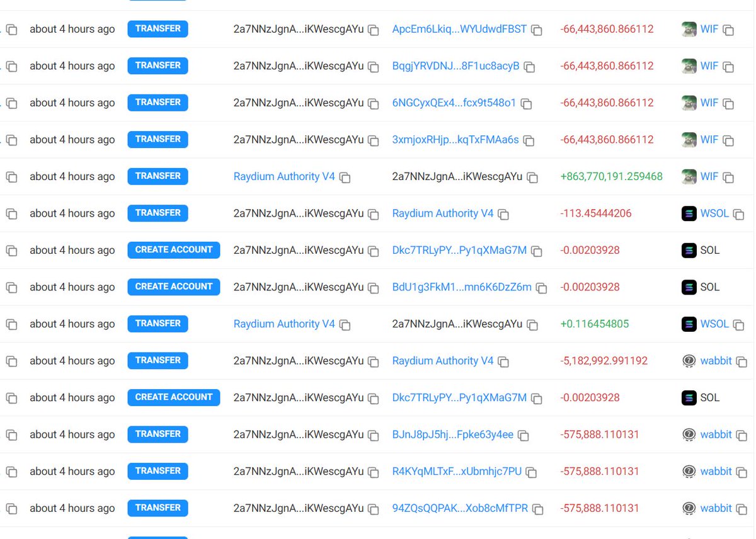The width and height of the screenshot is (756, 539).
Task: Copy Raydium Authority V4 sender in +863,770,191.259468 row
Action: tap(345, 178)
